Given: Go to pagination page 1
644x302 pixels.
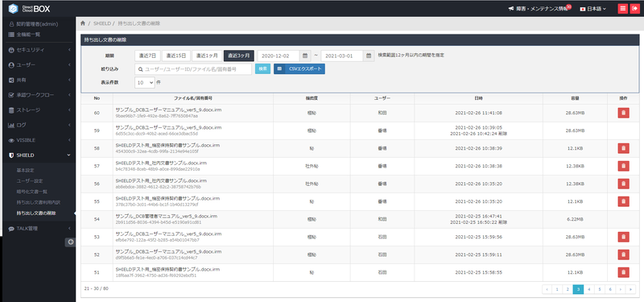Looking at the screenshot, I should (x=557, y=289).
